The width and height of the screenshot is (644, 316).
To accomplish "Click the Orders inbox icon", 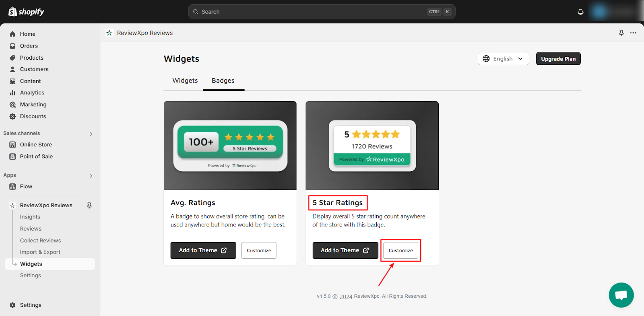I will (12, 46).
